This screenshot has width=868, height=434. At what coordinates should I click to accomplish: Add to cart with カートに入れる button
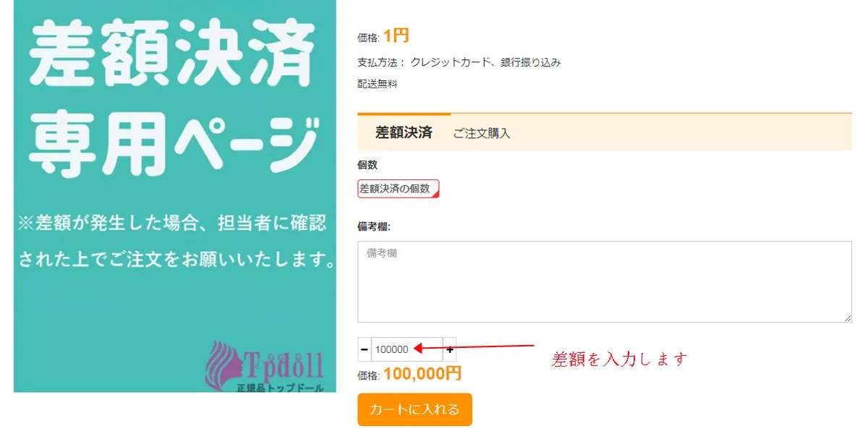pyautogui.click(x=414, y=409)
